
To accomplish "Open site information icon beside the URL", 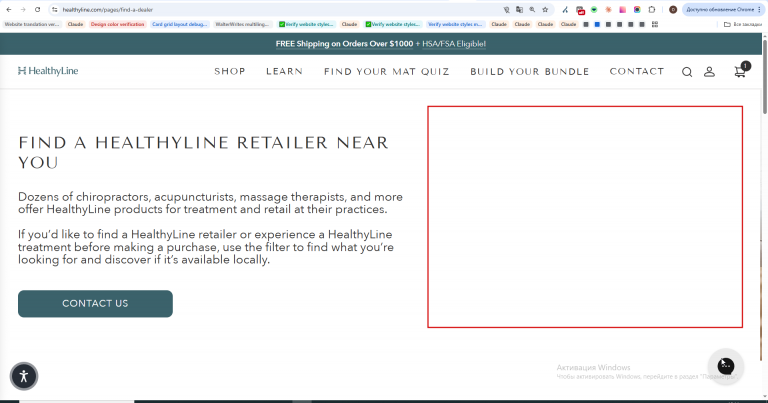I will point(55,9).
